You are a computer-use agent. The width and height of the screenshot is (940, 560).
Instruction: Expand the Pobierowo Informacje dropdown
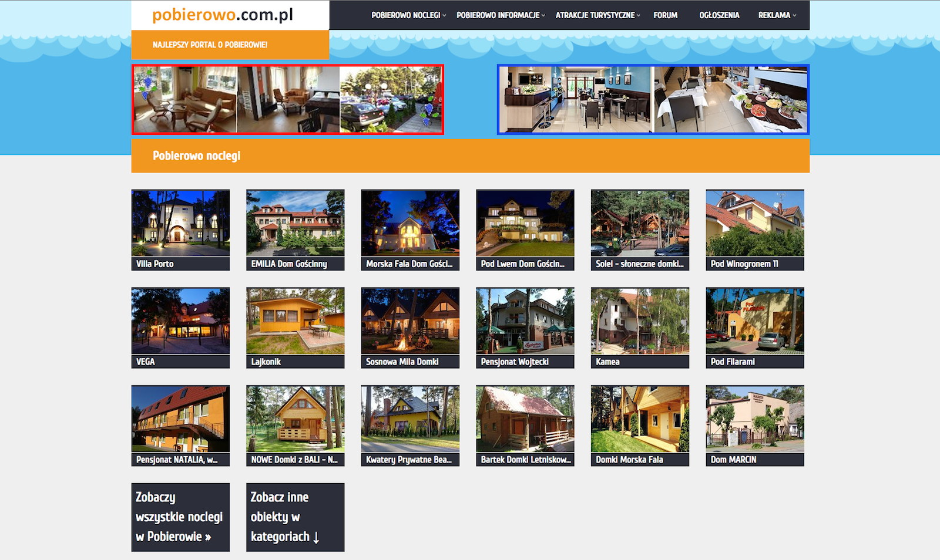click(x=501, y=15)
